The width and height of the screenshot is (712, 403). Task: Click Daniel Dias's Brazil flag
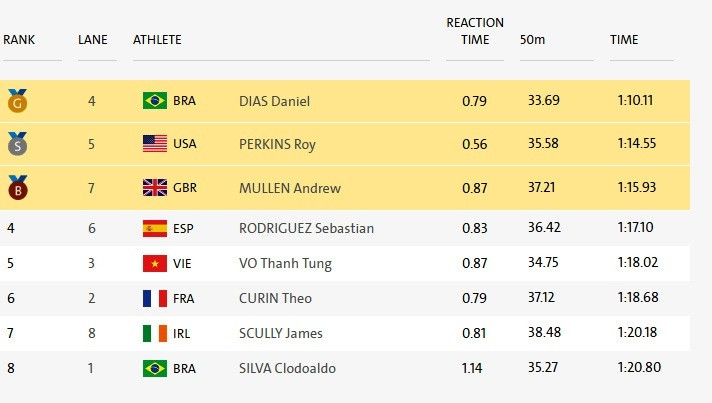pyautogui.click(x=155, y=101)
